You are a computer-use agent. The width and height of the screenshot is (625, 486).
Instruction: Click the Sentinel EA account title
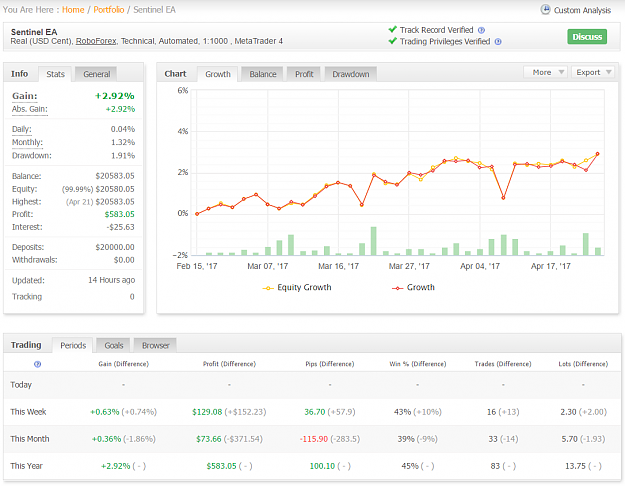[x=34, y=32]
